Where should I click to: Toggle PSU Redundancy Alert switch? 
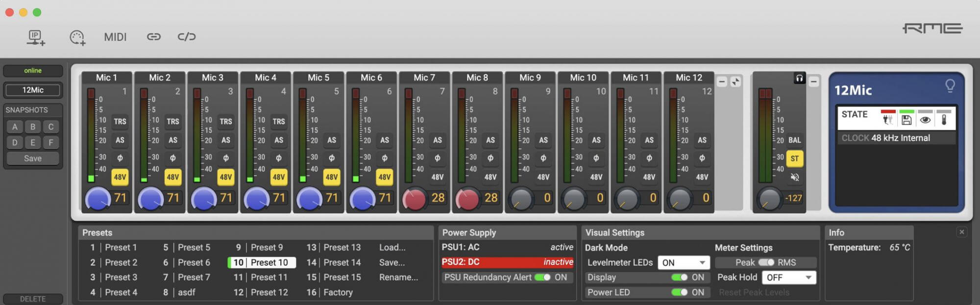tap(542, 278)
